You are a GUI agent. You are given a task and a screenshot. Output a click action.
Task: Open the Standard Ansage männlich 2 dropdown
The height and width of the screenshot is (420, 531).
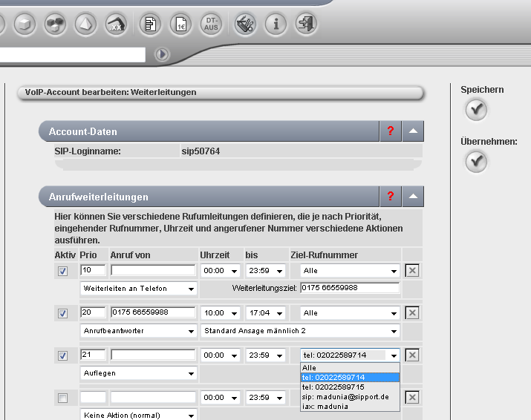tap(300, 331)
